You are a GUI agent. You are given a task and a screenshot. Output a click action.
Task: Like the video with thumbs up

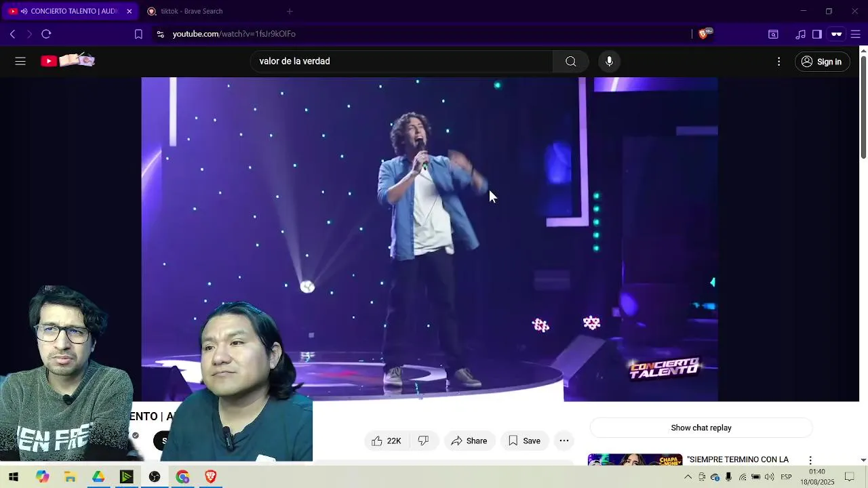click(387, 441)
